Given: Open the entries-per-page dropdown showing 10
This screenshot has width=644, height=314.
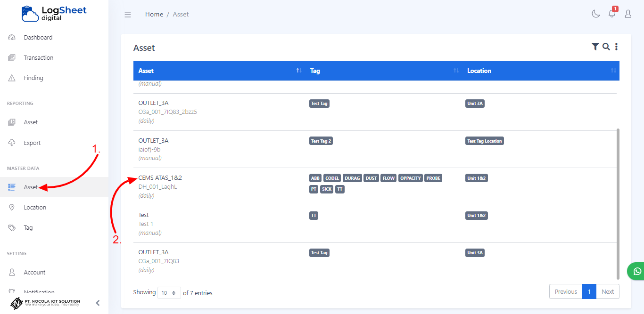Looking at the screenshot, I should click(x=169, y=293).
